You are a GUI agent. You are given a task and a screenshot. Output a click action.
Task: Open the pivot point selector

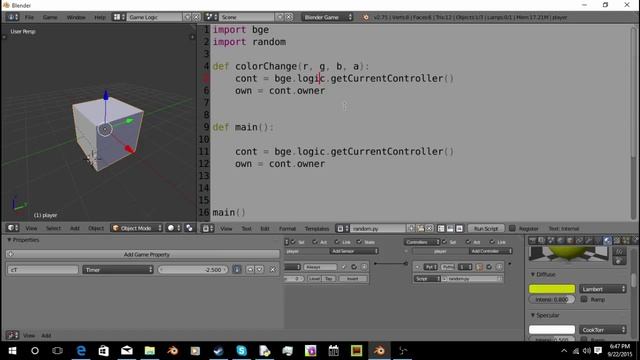pyautogui.click(x=189, y=228)
